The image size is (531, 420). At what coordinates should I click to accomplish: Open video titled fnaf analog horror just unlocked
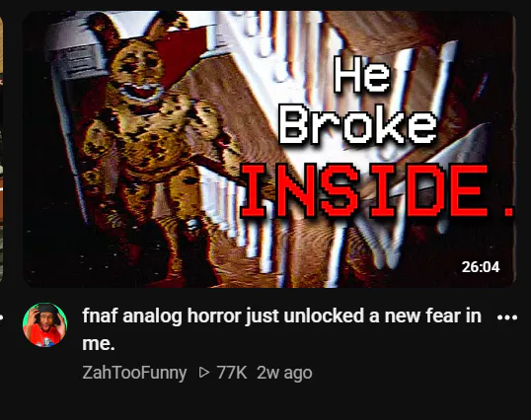tap(281, 329)
